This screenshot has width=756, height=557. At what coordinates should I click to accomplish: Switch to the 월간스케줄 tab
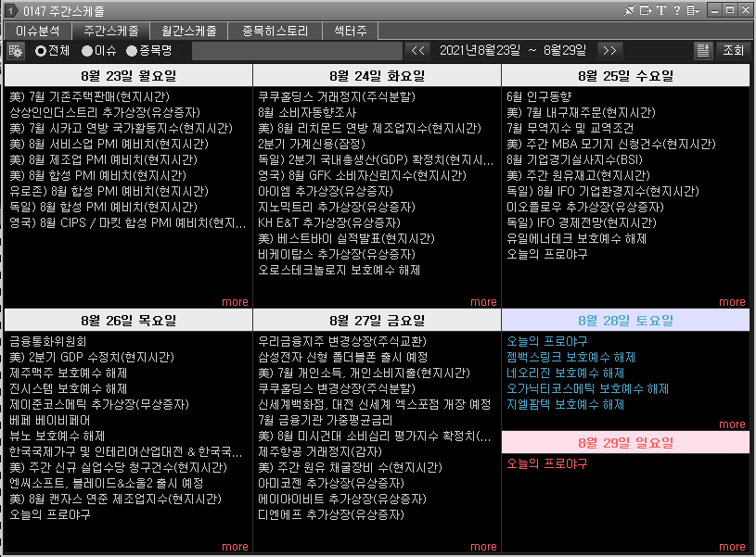[188, 31]
